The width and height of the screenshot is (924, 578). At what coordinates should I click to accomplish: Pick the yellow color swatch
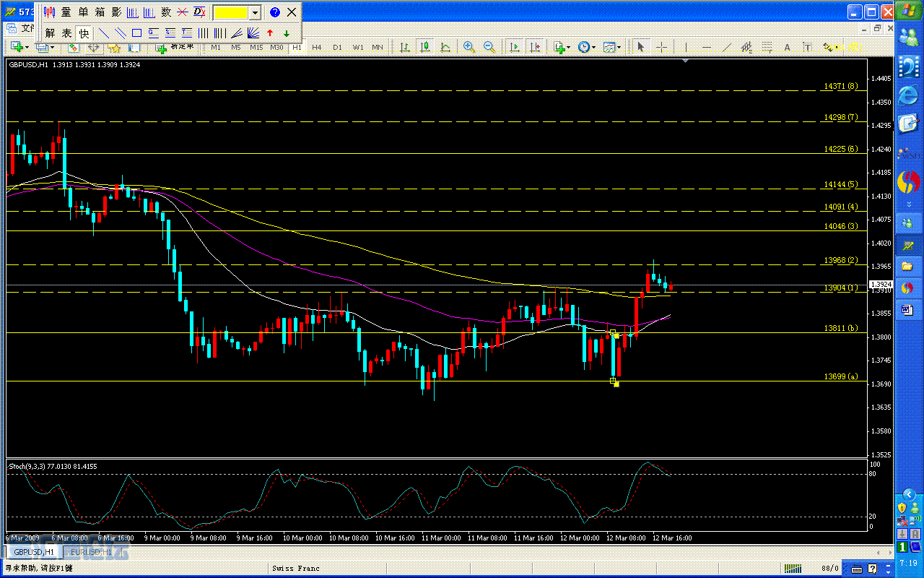[x=231, y=13]
